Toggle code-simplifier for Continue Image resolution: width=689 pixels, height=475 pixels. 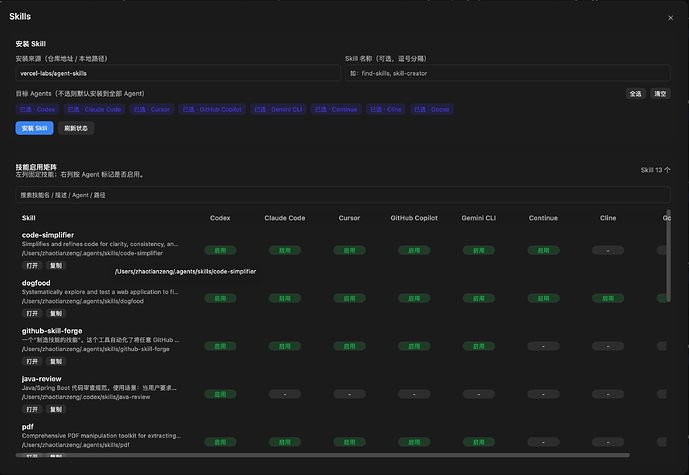click(x=544, y=250)
